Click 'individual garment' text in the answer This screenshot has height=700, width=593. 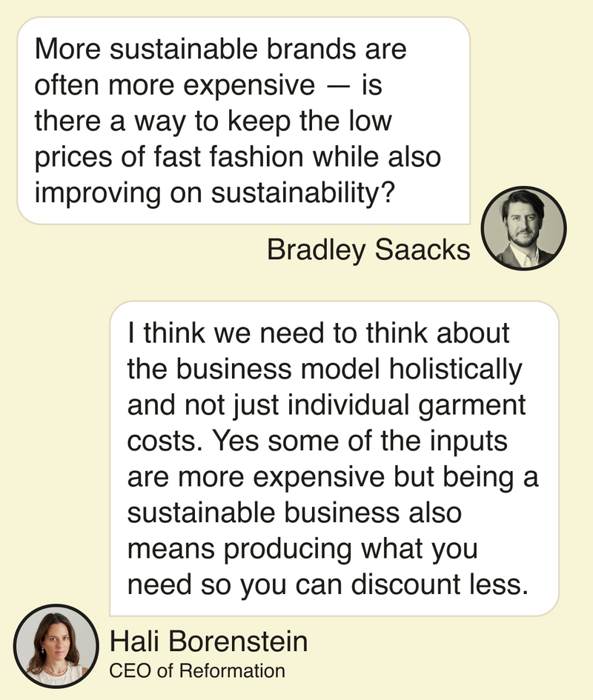pyautogui.click(x=406, y=406)
